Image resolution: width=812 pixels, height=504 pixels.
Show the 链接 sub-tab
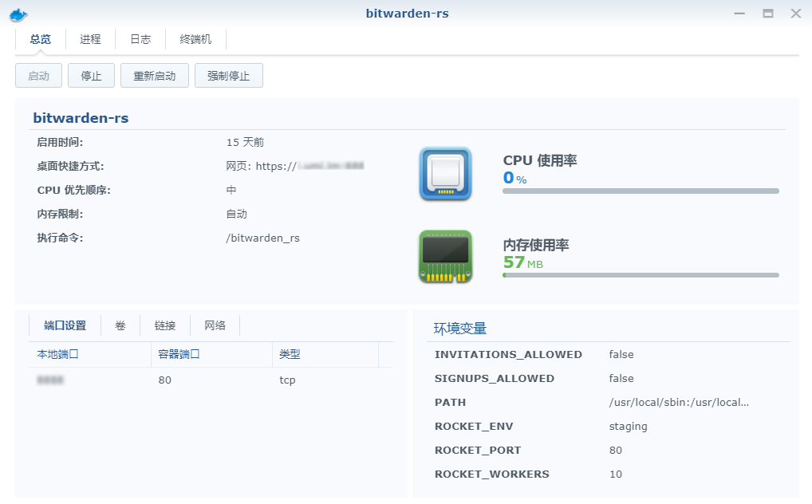pos(165,325)
